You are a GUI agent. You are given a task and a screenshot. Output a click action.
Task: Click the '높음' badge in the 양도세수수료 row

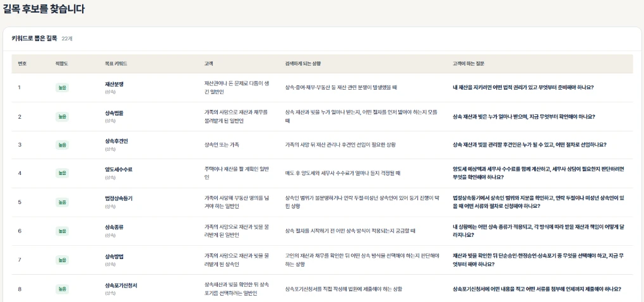pyautogui.click(x=62, y=173)
